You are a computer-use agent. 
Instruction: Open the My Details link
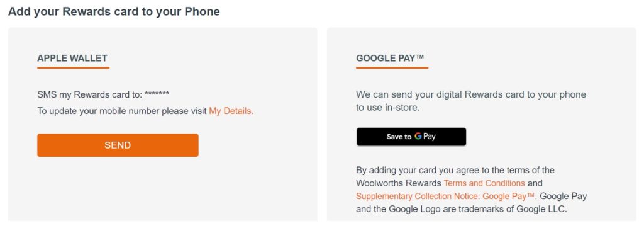pos(231,111)
